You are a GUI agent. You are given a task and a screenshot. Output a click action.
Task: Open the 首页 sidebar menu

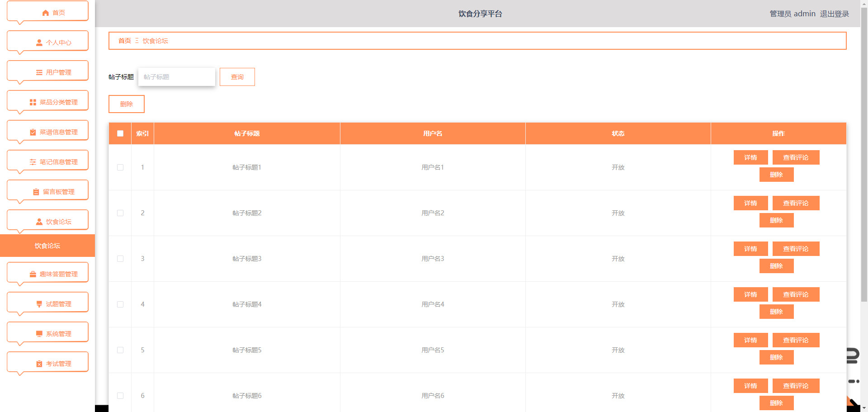(47, 13)
